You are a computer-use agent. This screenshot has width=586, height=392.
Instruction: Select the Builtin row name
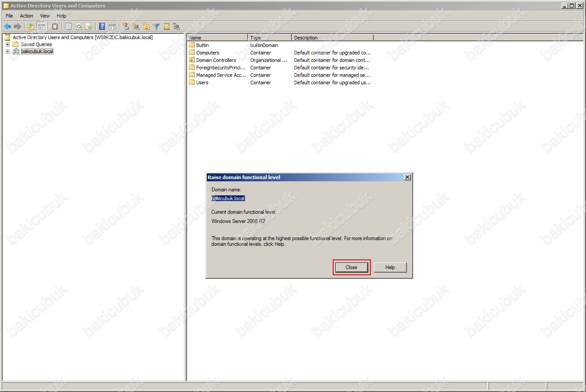(202, 45)
